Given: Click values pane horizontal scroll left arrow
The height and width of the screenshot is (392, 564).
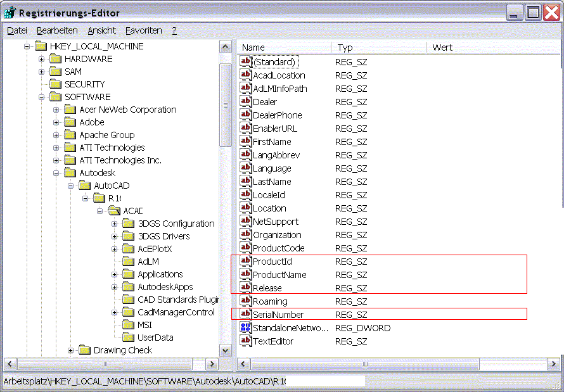Looking at the screenshot, I should click(243, 364).
